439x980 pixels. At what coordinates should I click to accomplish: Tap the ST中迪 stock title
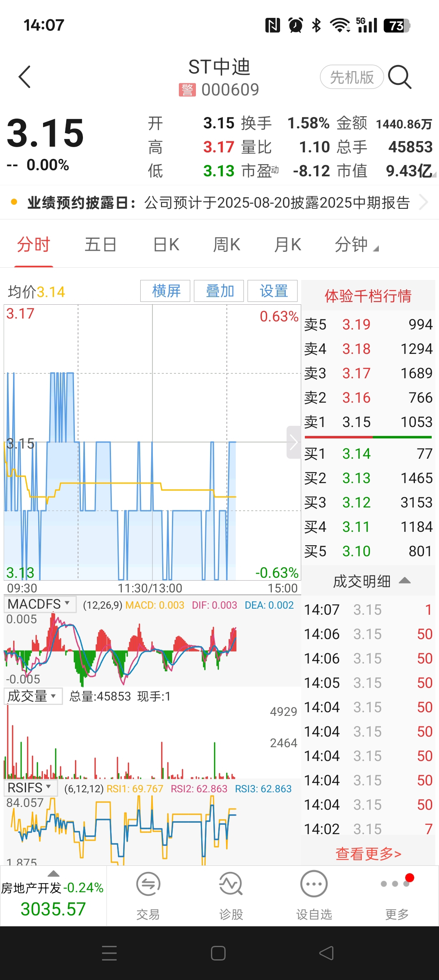(219, 67)
